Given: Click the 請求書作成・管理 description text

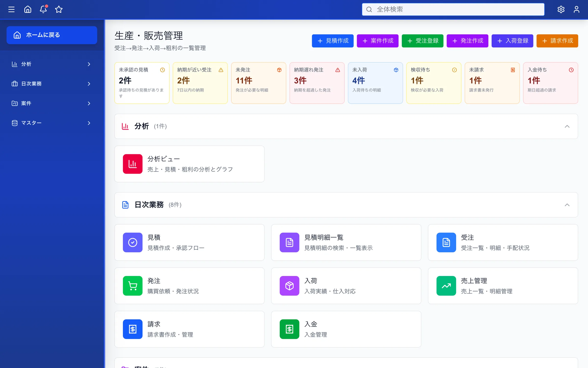Looking at the screenshot, I should pos(170,335).
